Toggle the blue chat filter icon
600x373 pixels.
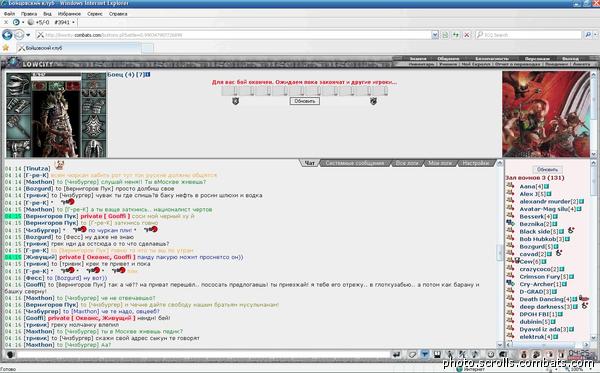pos(425,355)
